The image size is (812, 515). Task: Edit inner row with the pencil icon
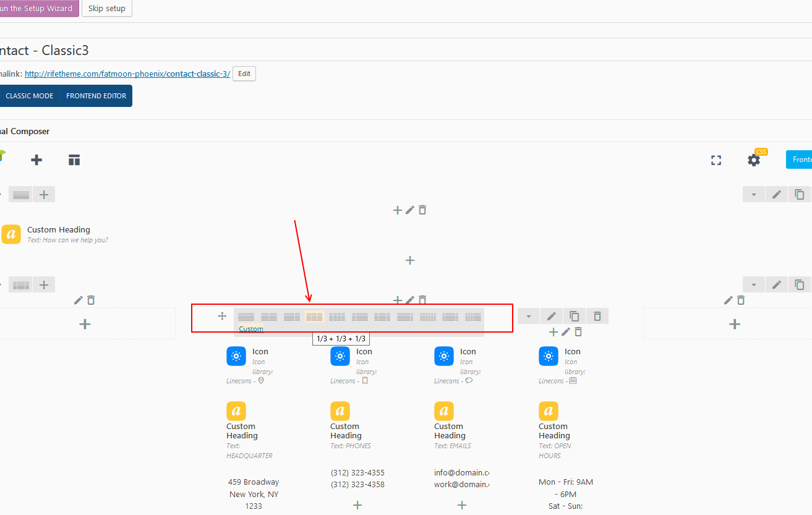point(552,316)
